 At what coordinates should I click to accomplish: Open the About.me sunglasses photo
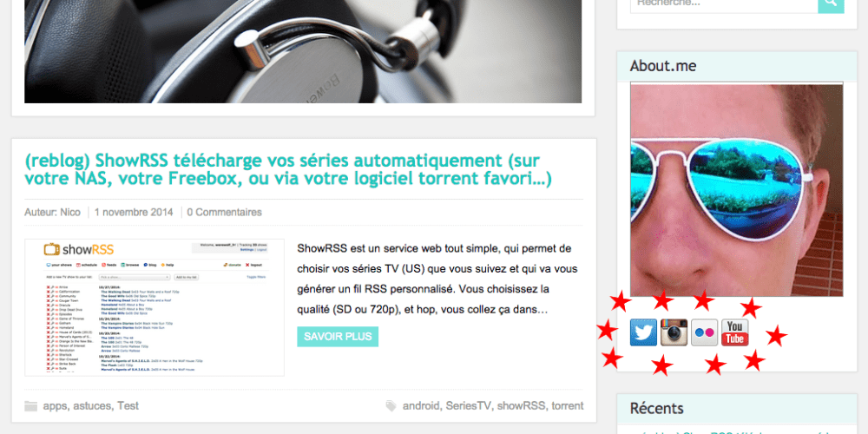[736, 189]
